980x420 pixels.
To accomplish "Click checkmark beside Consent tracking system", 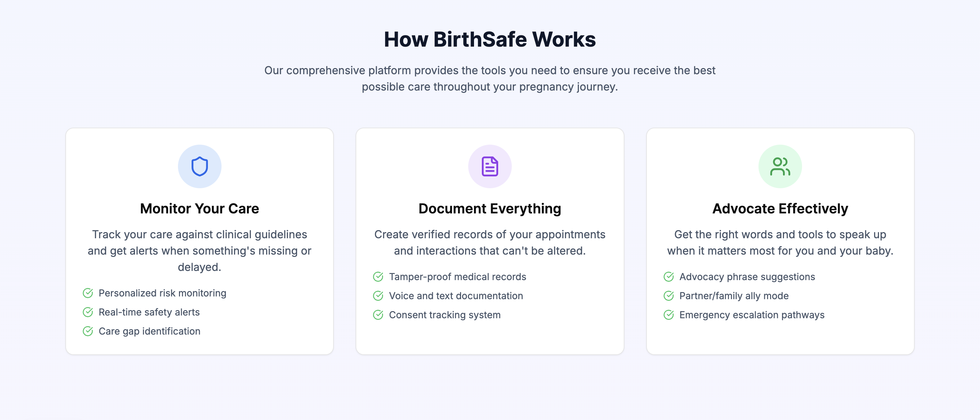I will point(378,314).
